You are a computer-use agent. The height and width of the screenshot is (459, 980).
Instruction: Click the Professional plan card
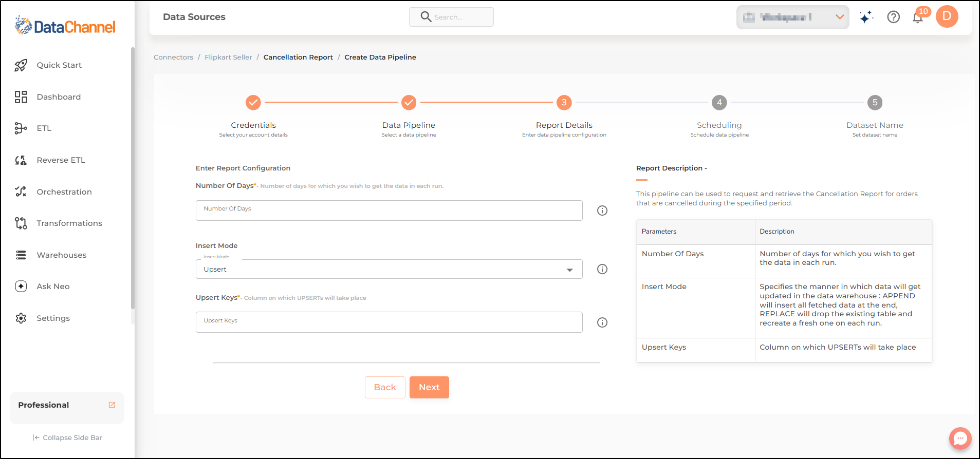pyautogui.click(x=67, y=408)
